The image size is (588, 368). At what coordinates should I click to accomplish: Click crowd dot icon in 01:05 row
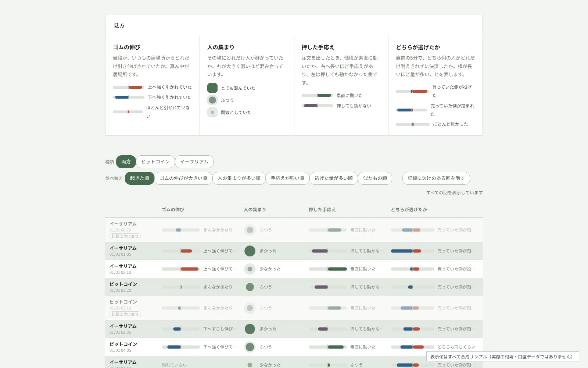[250, 251]
